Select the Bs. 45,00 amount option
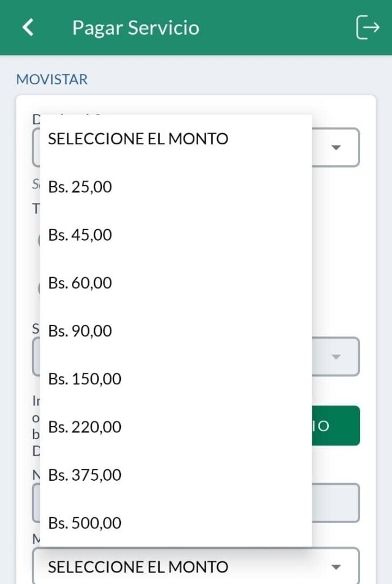 [80, 234]
